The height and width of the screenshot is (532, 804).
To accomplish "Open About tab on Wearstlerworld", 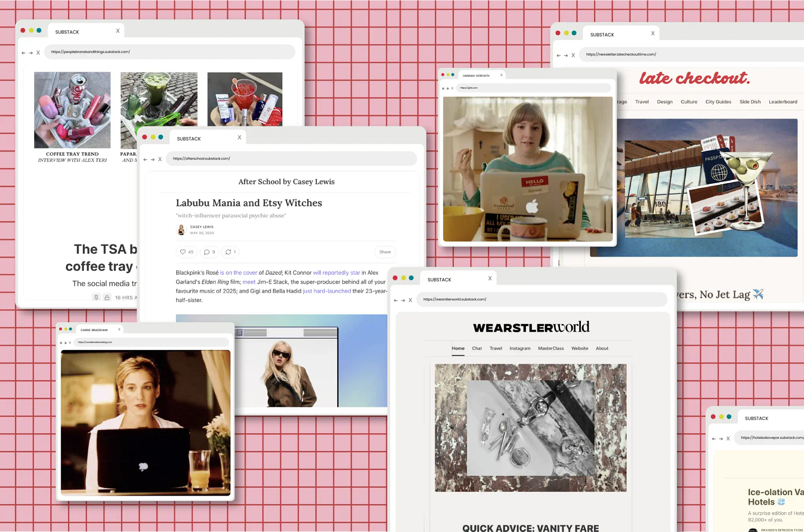I will pyautogui.click(x=602, y=348).
